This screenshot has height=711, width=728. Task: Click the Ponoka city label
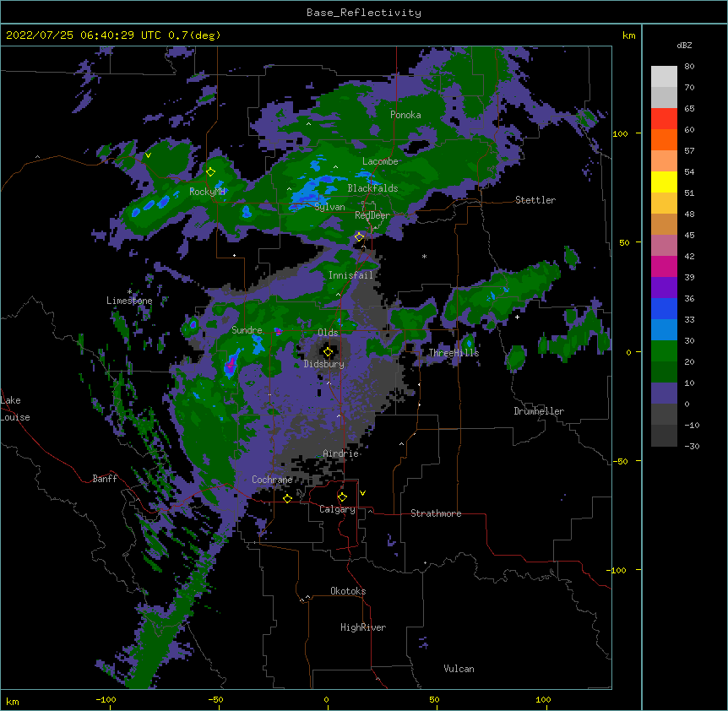pos(405,115)
